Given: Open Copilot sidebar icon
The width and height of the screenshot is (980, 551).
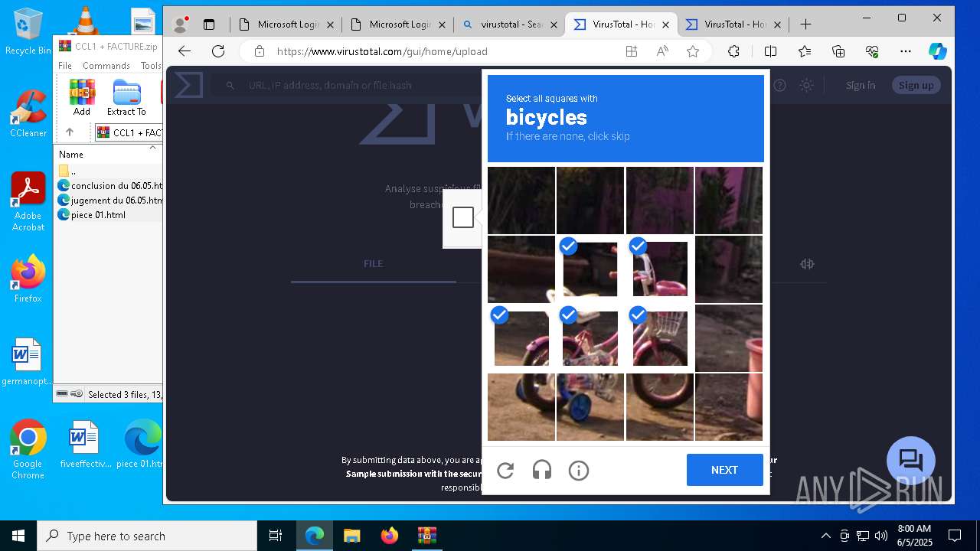Looking at the screenshot, I should click(x=938, y=51).
